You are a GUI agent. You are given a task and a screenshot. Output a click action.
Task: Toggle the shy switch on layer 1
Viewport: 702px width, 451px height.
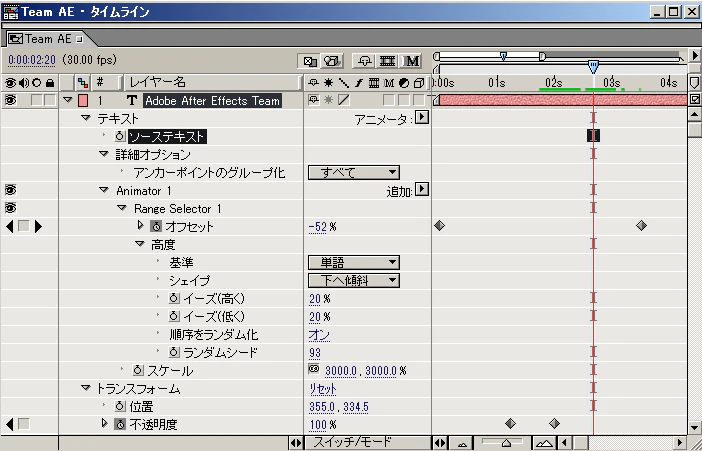pos(313,100)
